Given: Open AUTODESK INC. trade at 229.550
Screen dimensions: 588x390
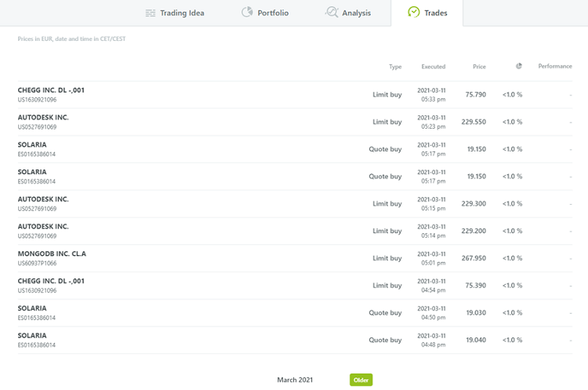Looking at the screenshot, I should 295,122.
